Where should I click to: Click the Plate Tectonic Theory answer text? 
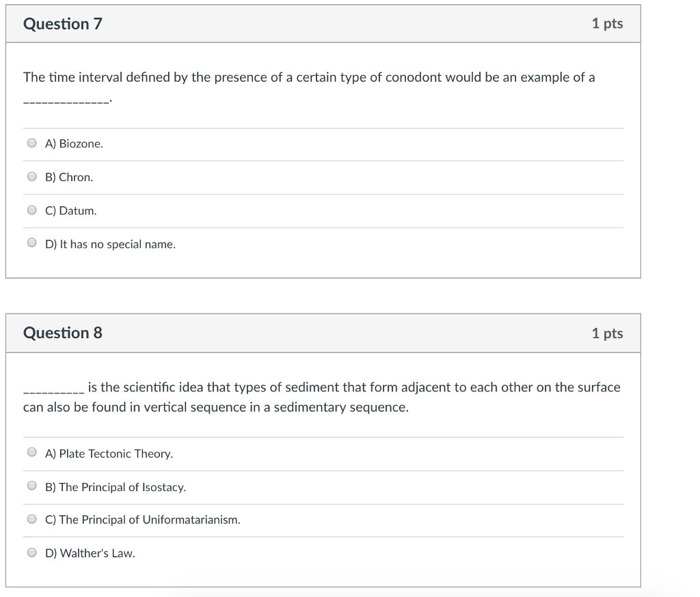pos(108,453)
